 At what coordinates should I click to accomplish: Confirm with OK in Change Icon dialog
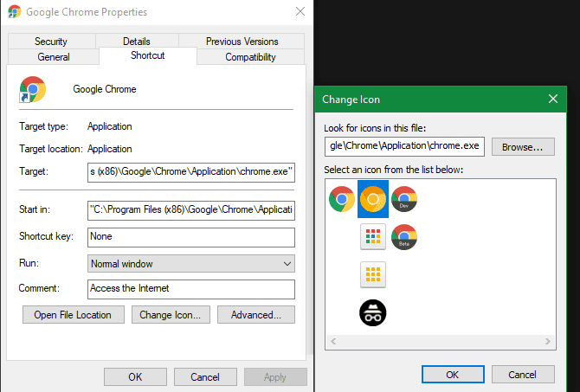point(453,375)
